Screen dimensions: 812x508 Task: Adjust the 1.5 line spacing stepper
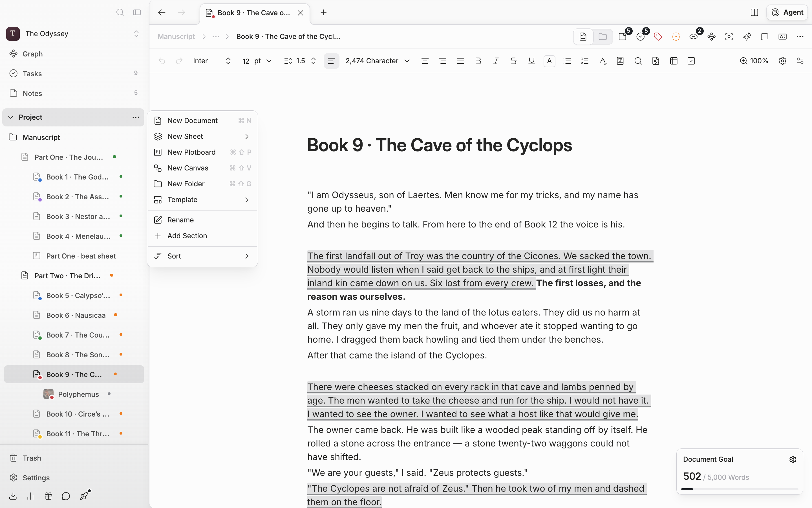click(314, 61)
